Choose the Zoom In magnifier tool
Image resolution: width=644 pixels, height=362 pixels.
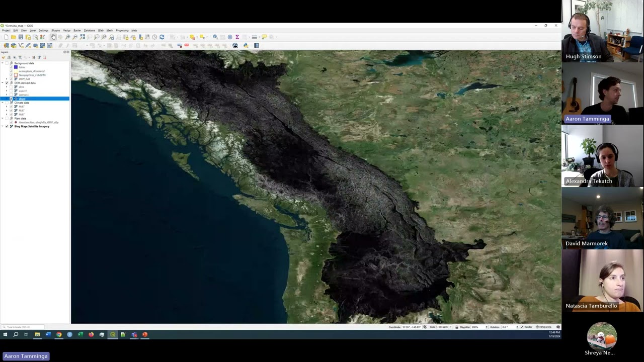pyautogui.click(x=68, y=37)
